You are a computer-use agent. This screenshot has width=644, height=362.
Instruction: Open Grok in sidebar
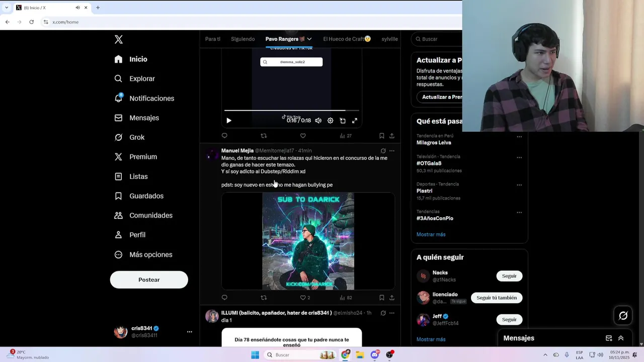129,137
